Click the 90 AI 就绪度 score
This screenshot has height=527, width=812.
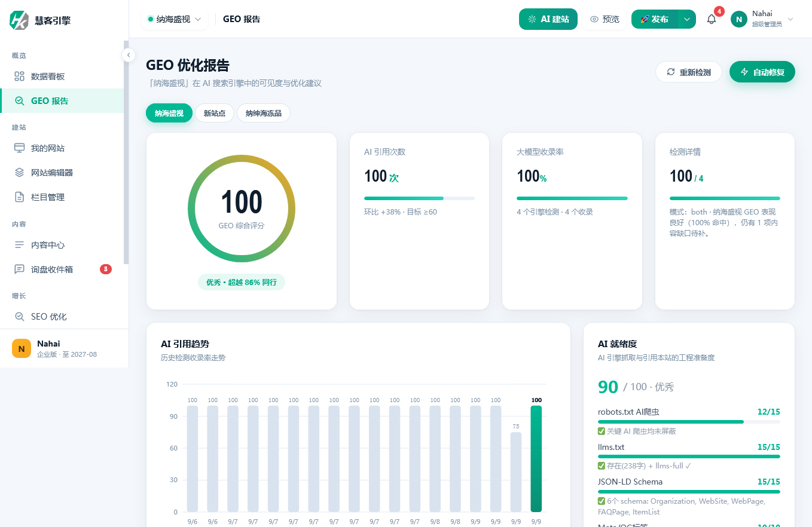tap(608, 387)
